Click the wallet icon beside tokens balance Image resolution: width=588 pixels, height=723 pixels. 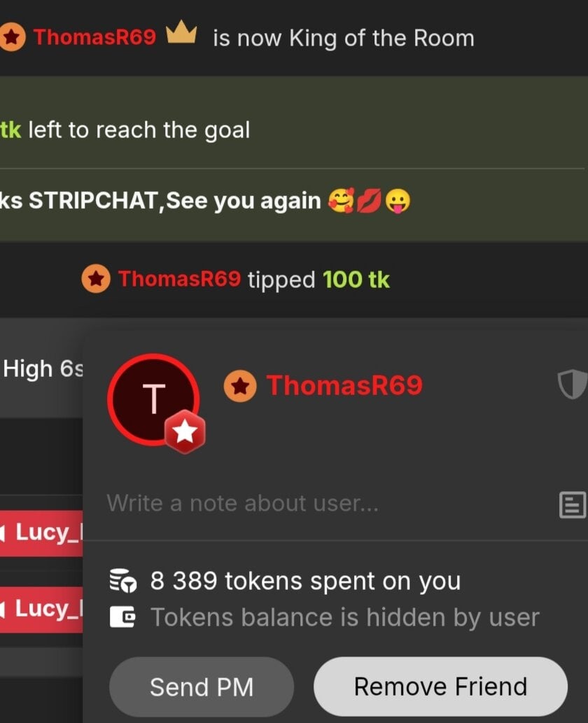pos(122,617)
